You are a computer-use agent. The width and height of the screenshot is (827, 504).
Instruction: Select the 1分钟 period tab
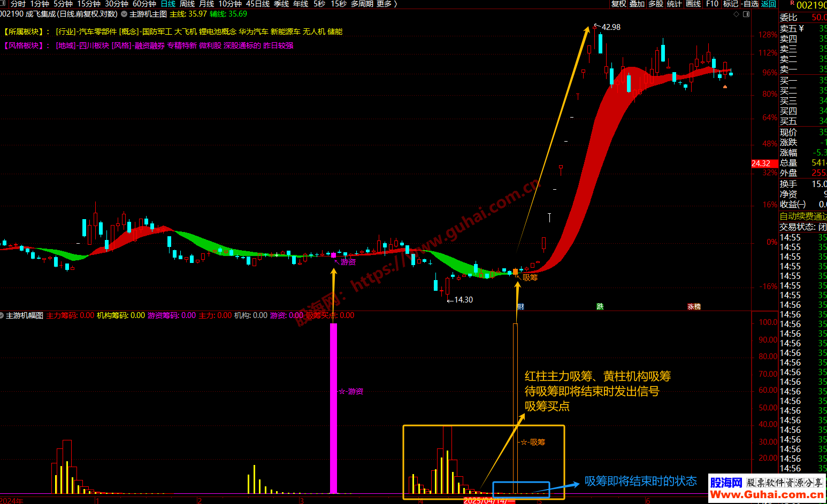[x=39, y=4]
